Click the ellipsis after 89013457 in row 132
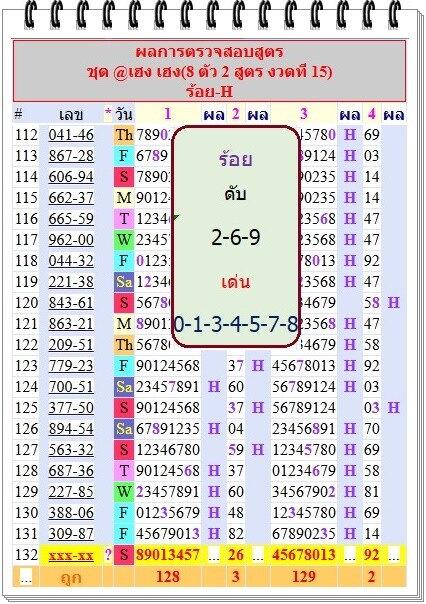The height and width of the screenshot is (604, 426). point(214,555)
